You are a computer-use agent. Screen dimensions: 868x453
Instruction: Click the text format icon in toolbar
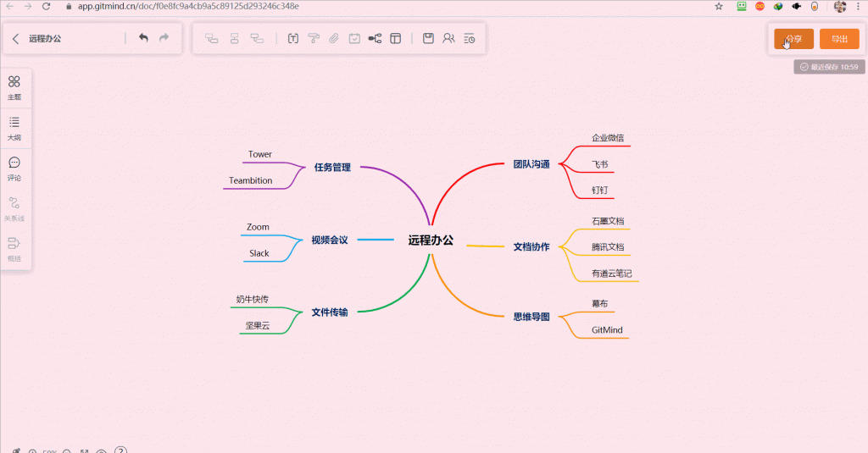point(293,38)
